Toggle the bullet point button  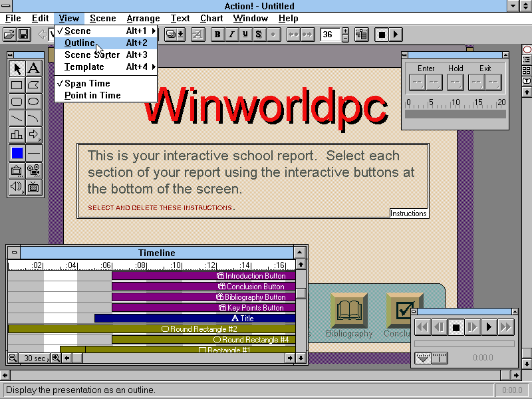point(273,35)
